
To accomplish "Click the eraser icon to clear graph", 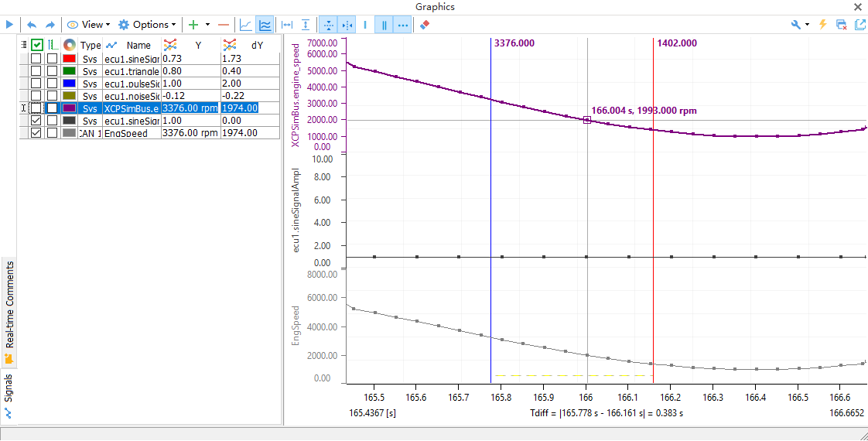I will pos(424,25).
